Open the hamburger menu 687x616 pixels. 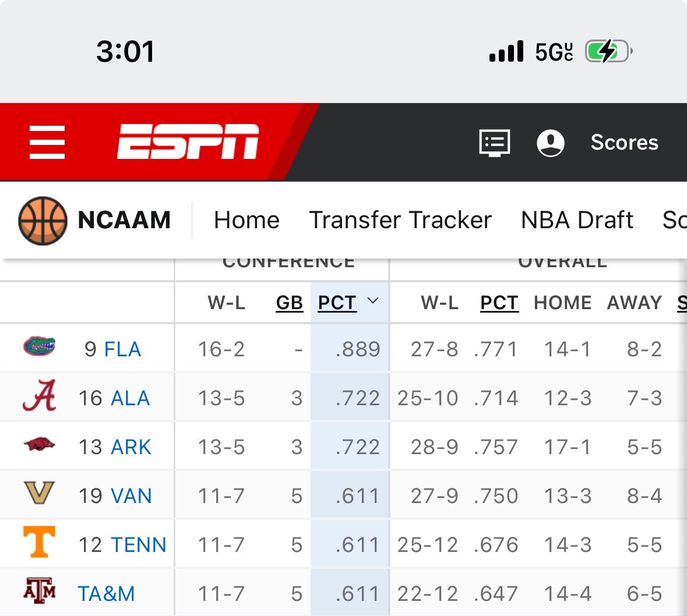[x=47, y=142]
